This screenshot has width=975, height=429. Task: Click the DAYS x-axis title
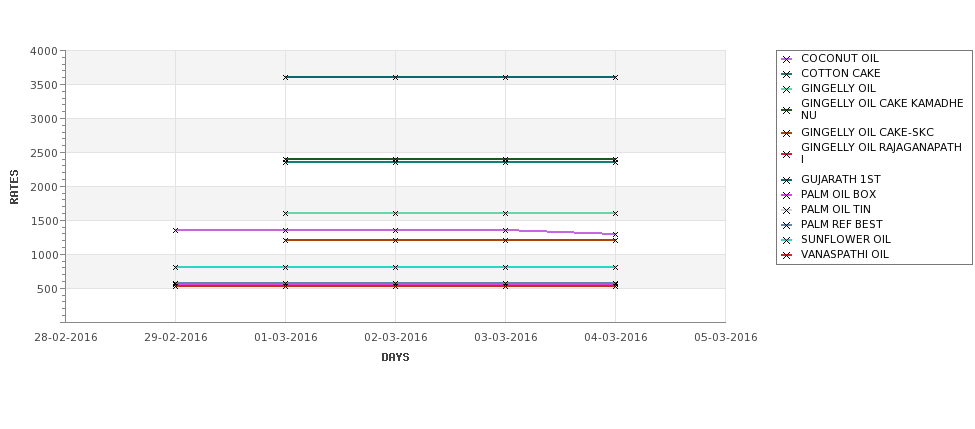pyautogui.click(x=395, y=358)
